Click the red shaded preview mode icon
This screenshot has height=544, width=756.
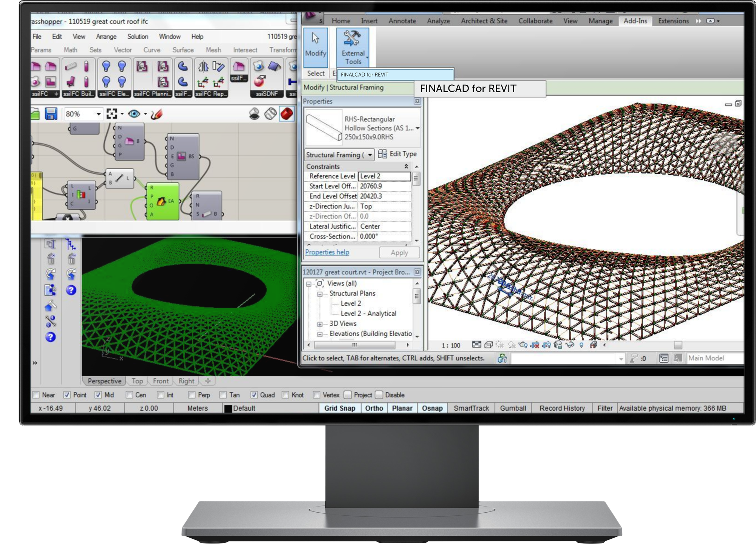point(287,113)
